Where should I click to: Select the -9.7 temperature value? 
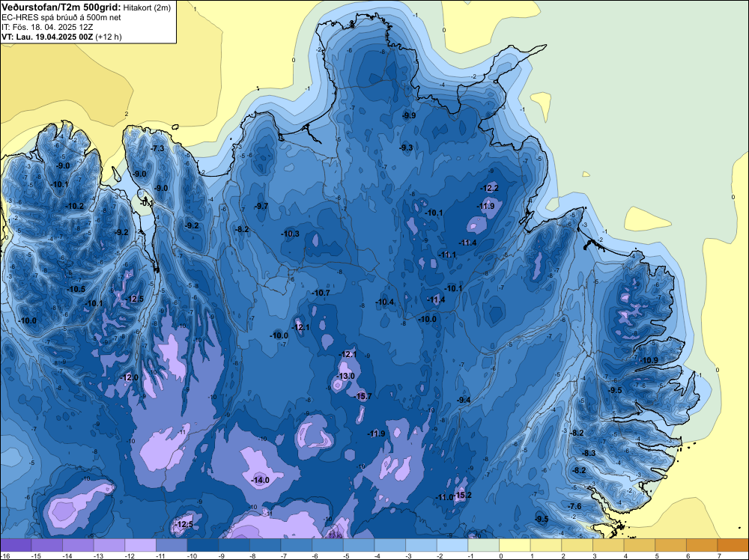pos(261,206)
